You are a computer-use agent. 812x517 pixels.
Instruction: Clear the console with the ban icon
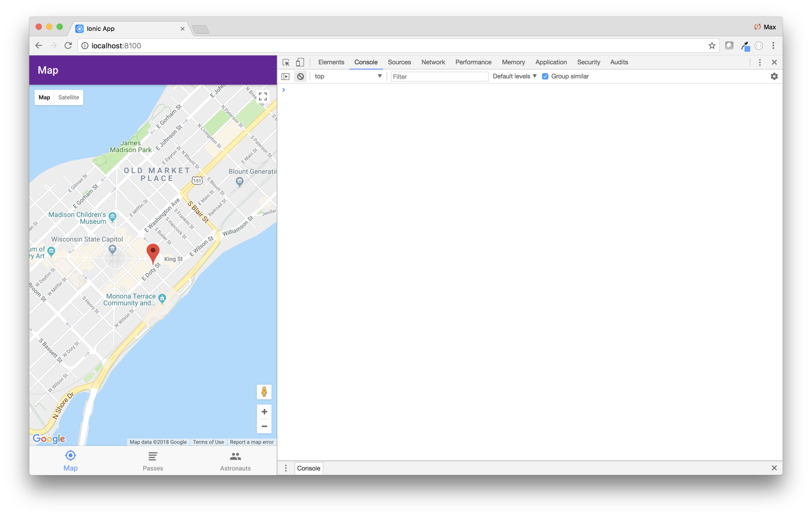[x=300, y=77]
